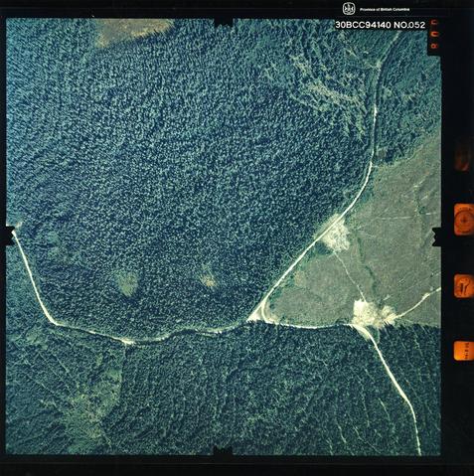The height and width of the screenshot is (476, 474).
Task: Select the 30BCC94140 NO.052 frame label
Action: point(380,25)
